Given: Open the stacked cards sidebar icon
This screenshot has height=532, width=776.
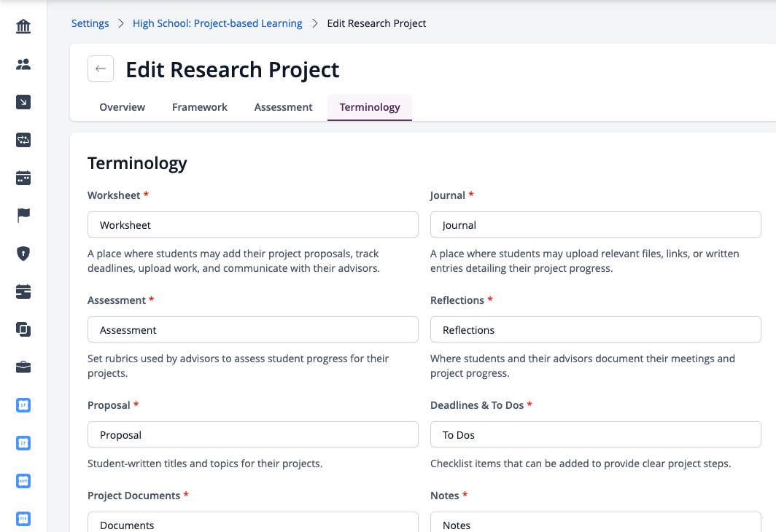Looking at the screenshot, I should [23, 292].
